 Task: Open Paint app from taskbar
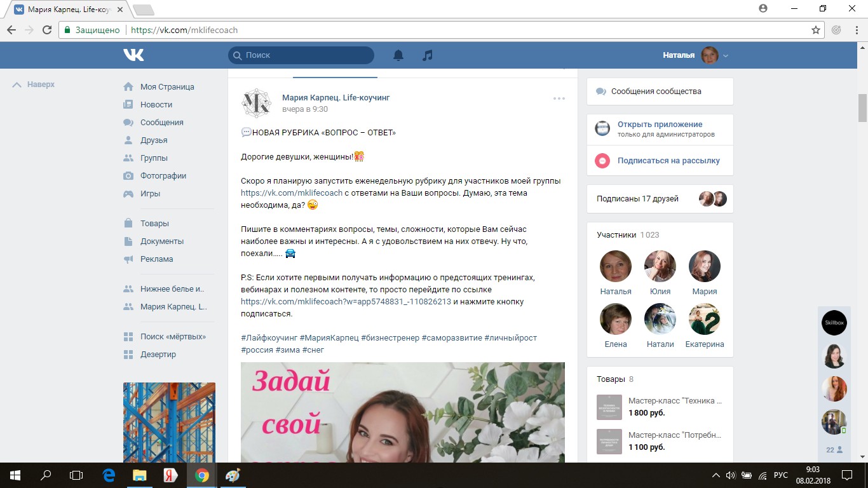point(233,475)
